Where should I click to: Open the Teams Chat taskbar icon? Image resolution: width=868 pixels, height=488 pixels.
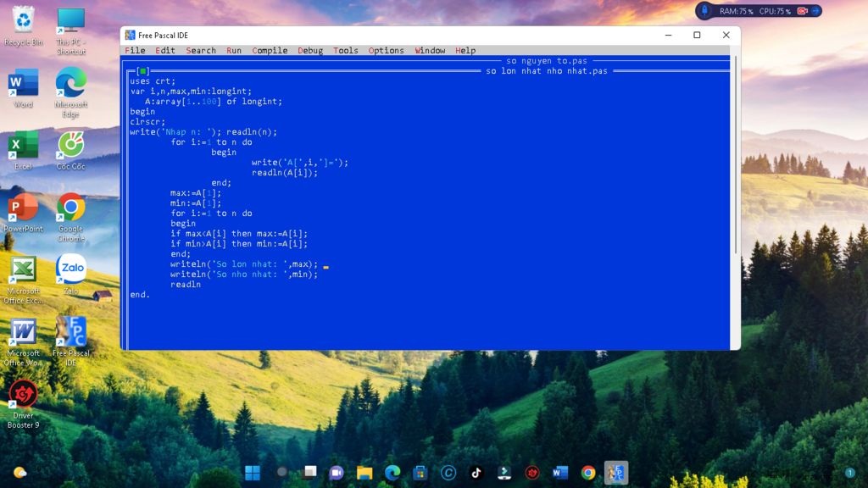pyautogui.click(x=336, y=473)
